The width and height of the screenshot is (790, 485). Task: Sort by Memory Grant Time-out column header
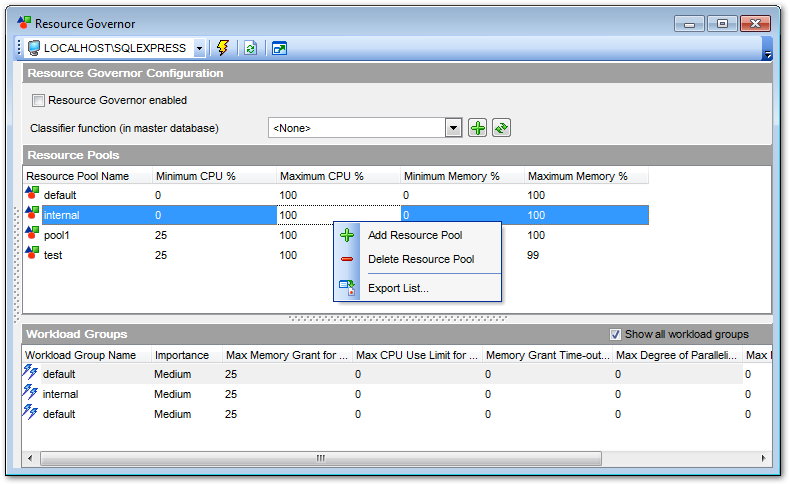547,355
